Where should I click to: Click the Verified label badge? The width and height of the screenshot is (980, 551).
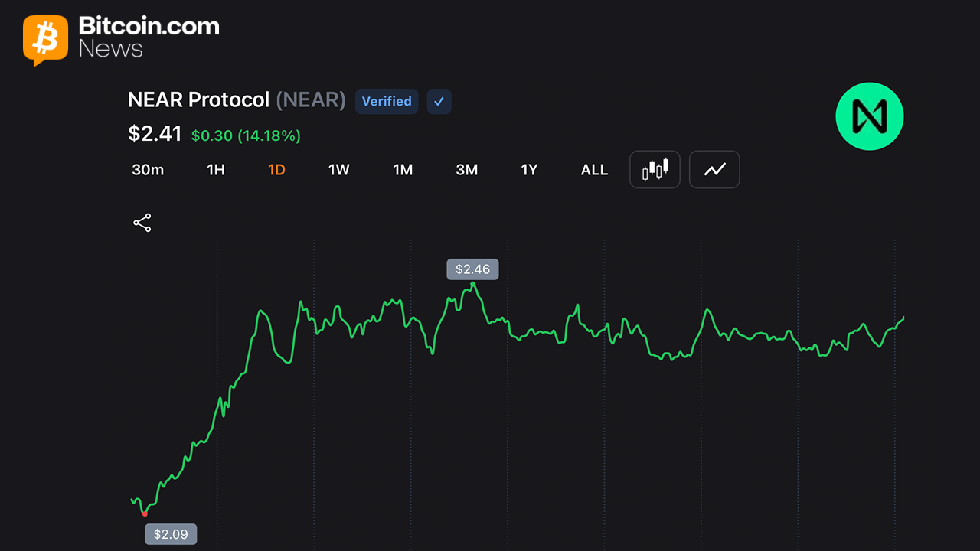387,101
